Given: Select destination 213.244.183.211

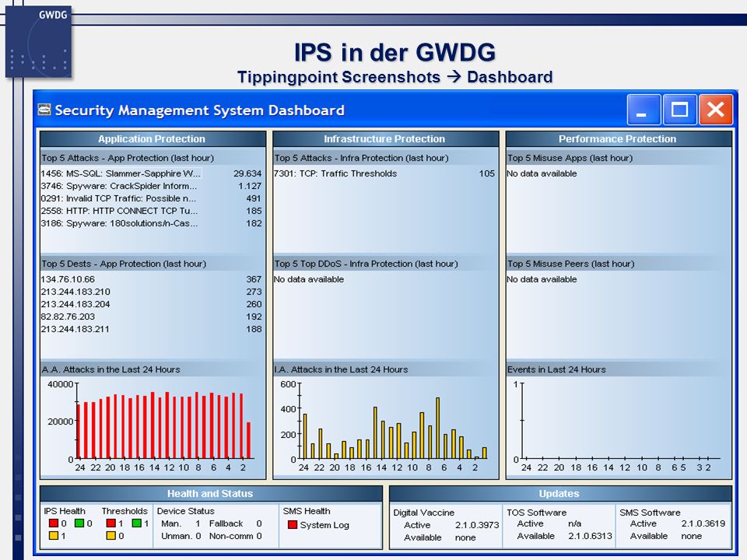Looking at the screenshot, I should click(152, 328).
